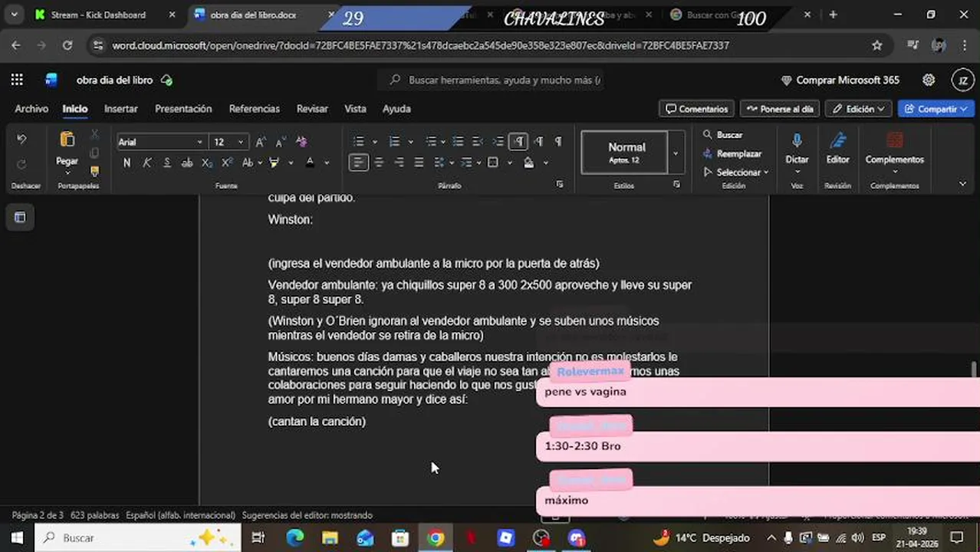Click the paragraph shading bucket icon
Image resolution: width=980 pixels, height=552 pixels.
[x=529, y=163]
